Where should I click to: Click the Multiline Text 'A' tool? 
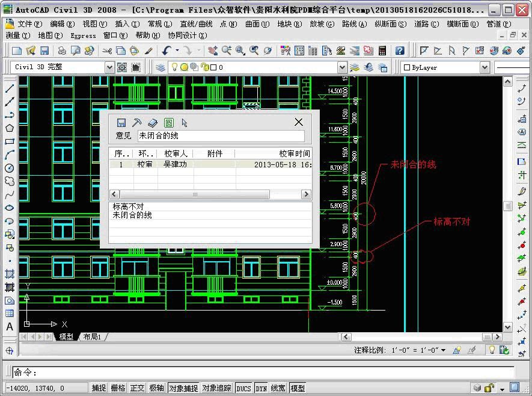point(10,327)
